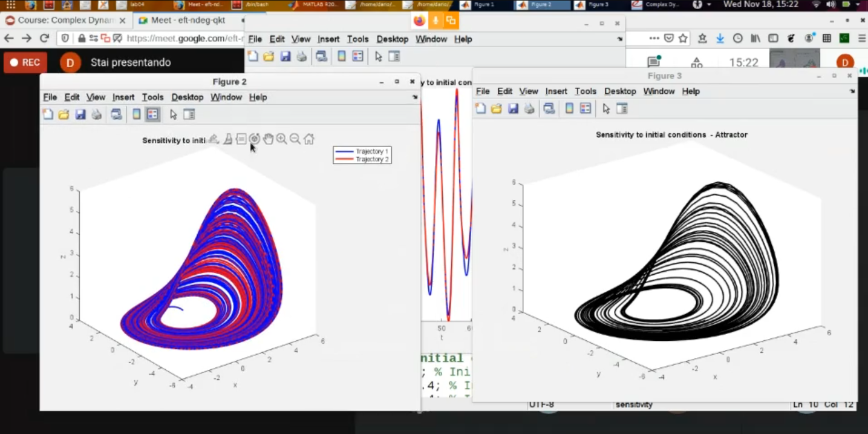This screenshot has width=868, height=434.
Task: Open Tools menu in Figure 2
Action: point(152,97)
